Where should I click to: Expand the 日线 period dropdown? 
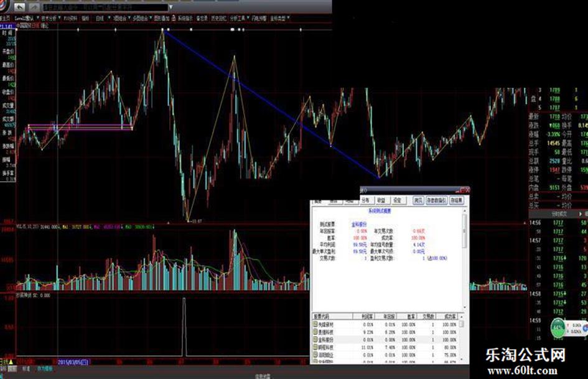click(109, 18)
